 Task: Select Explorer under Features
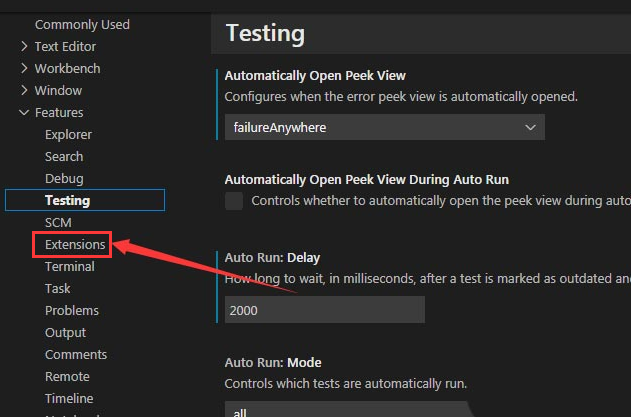(68, 135)
